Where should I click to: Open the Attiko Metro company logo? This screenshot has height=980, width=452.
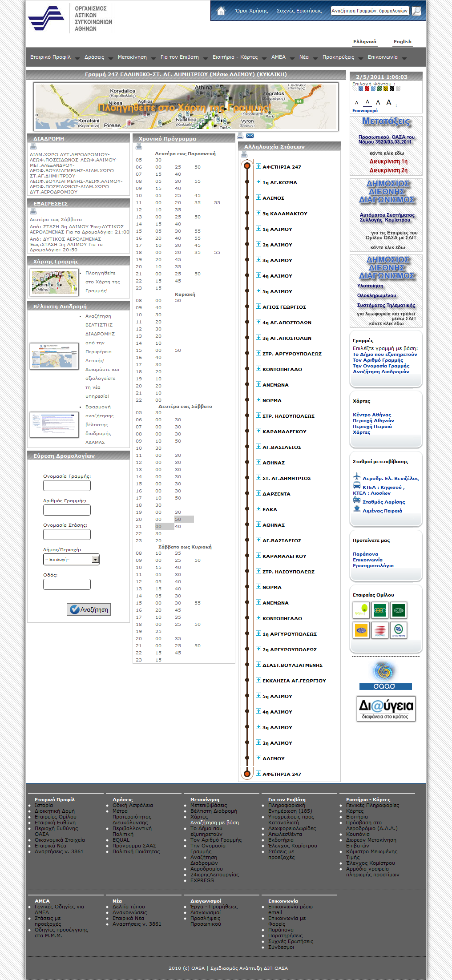point(399,630)
